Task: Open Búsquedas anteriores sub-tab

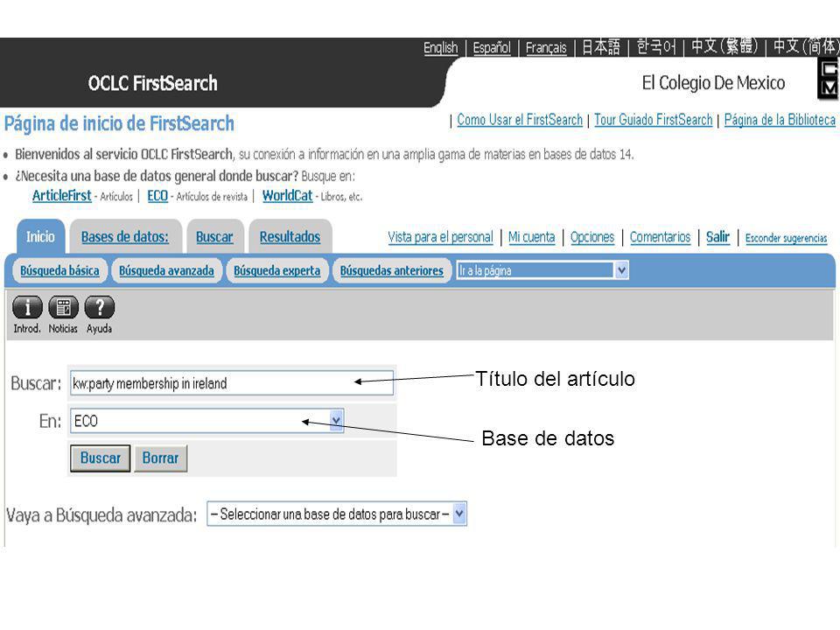Action: click(392, 270)
